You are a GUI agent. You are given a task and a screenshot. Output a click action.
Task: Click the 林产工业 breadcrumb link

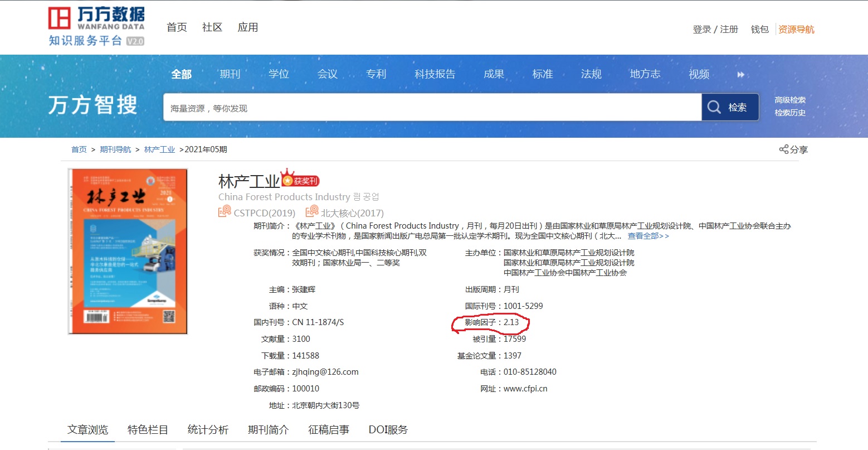(x=159, y=149)
